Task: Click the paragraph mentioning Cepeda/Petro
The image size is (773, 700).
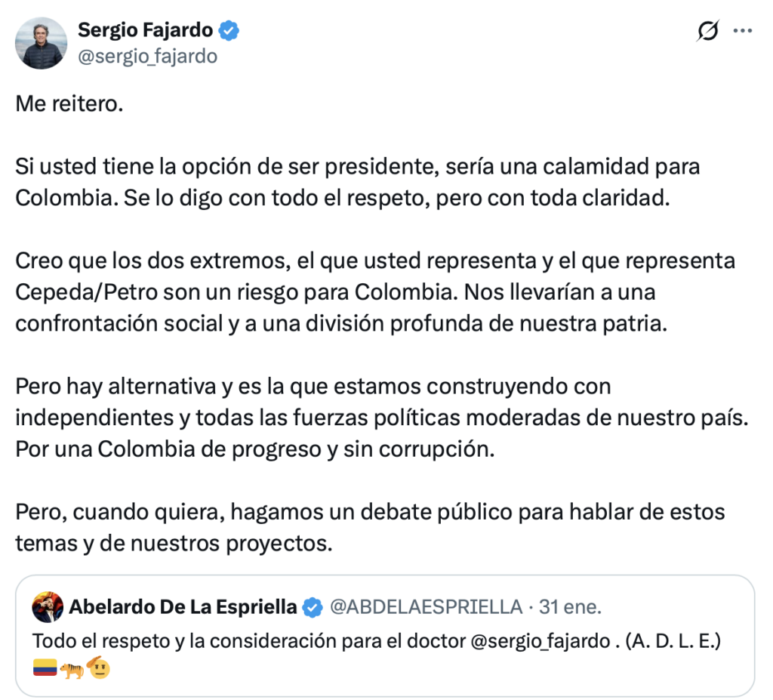Action: (374, 291)
